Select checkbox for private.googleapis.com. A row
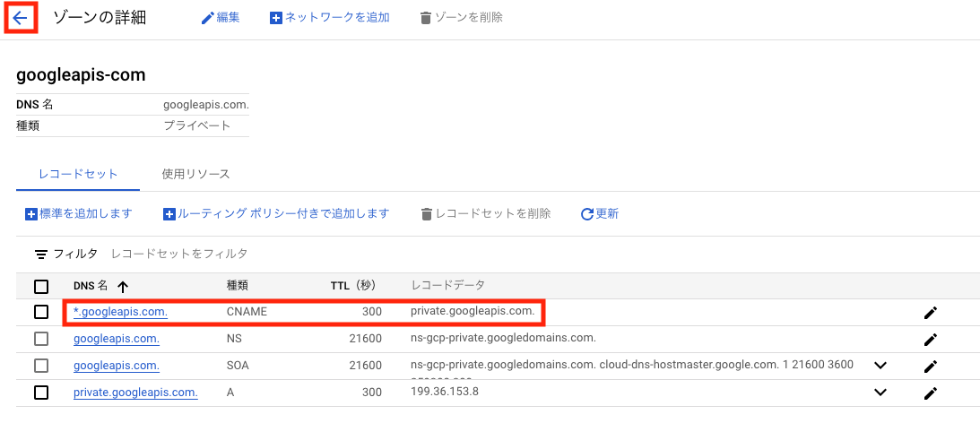Viewport: 980px width, 423px height. pyautogui.click(x=41, y=393)
